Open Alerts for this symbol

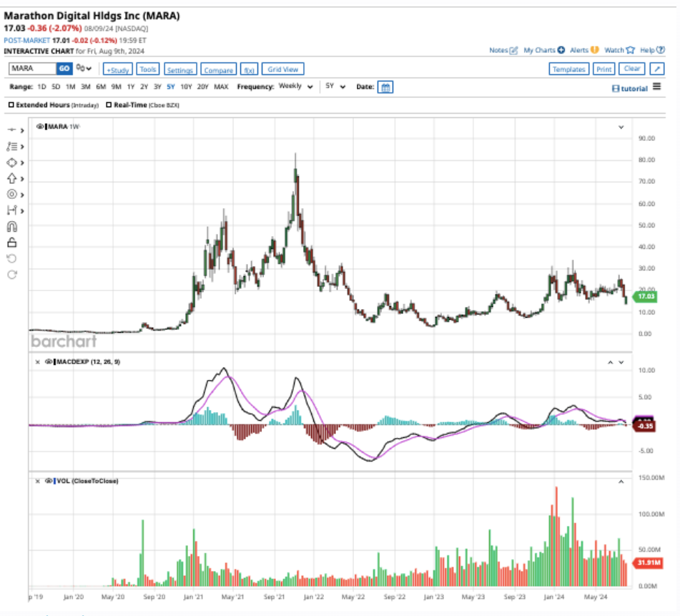tap(583, 50)
